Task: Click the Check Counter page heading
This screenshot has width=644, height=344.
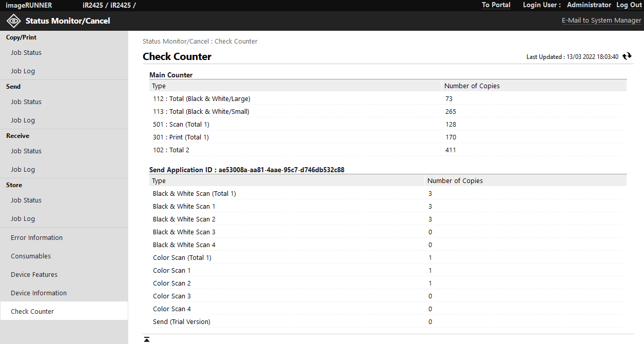Action: tap(177, 57)
